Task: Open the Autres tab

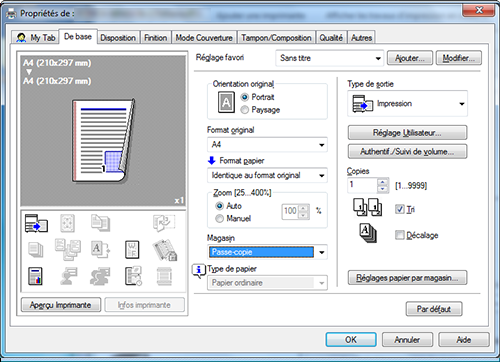Action: (361, 38)
